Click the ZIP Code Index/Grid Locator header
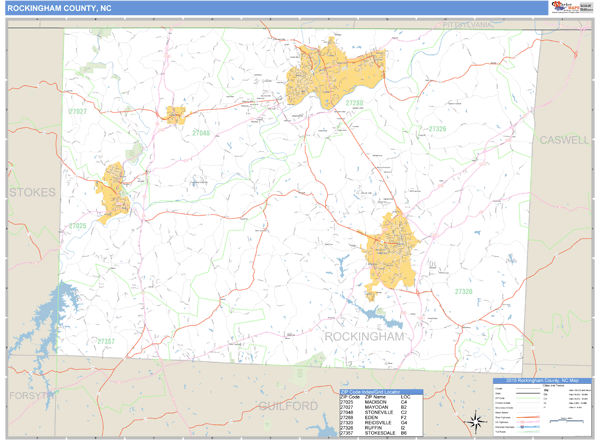 pyautogui.click(x=380, y=391)
